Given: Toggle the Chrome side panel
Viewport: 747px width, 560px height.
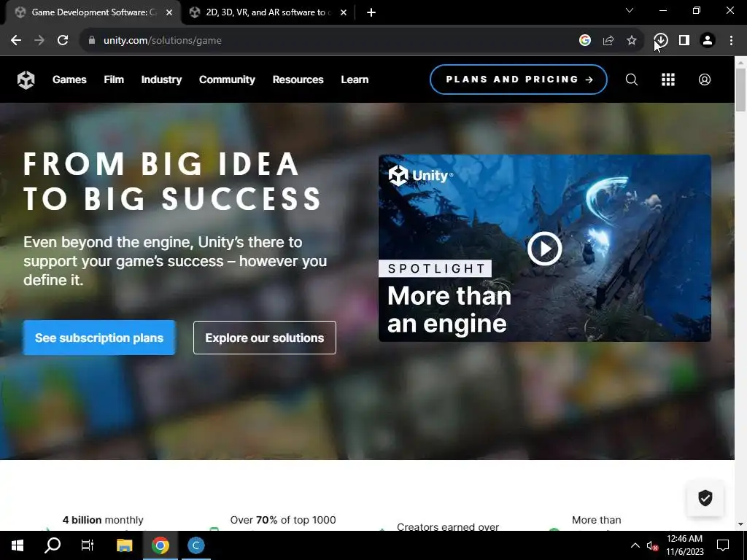Looking at the screenshot, I should (684, 41).
